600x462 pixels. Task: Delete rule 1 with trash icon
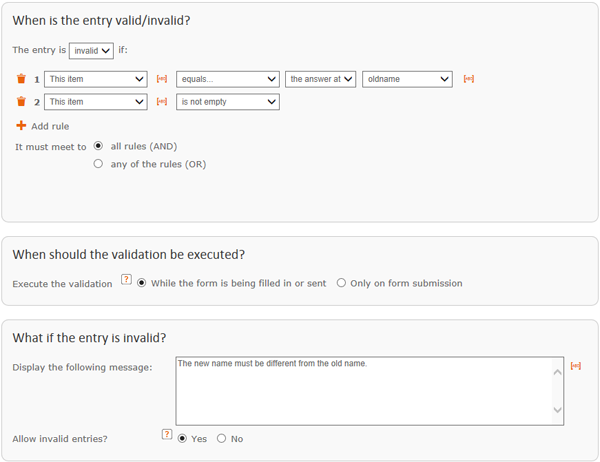pos(21,78)
